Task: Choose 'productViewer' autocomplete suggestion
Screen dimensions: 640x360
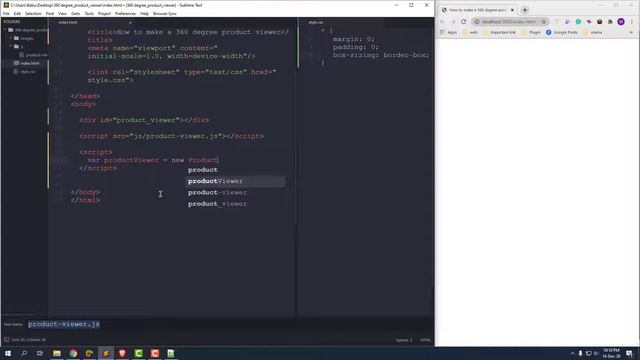Action: click(x=236, y=181)
